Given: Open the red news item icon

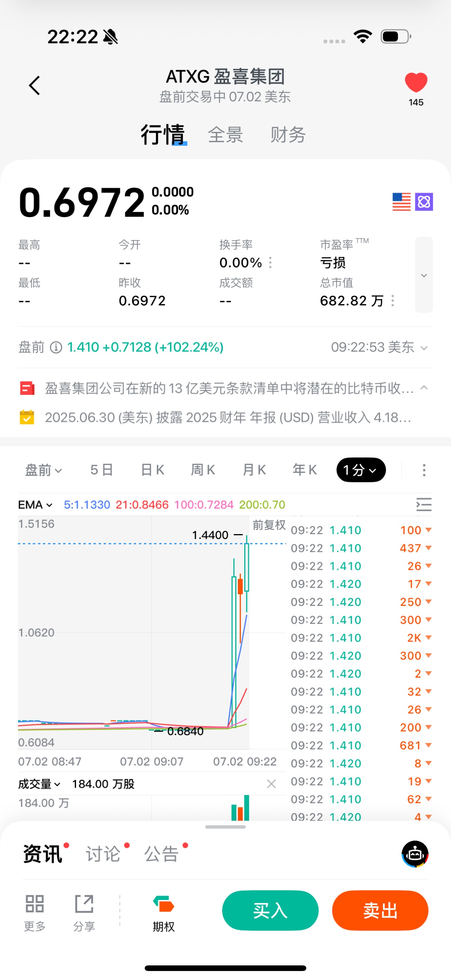Looking at the screenshot, I should coord(27,388).
